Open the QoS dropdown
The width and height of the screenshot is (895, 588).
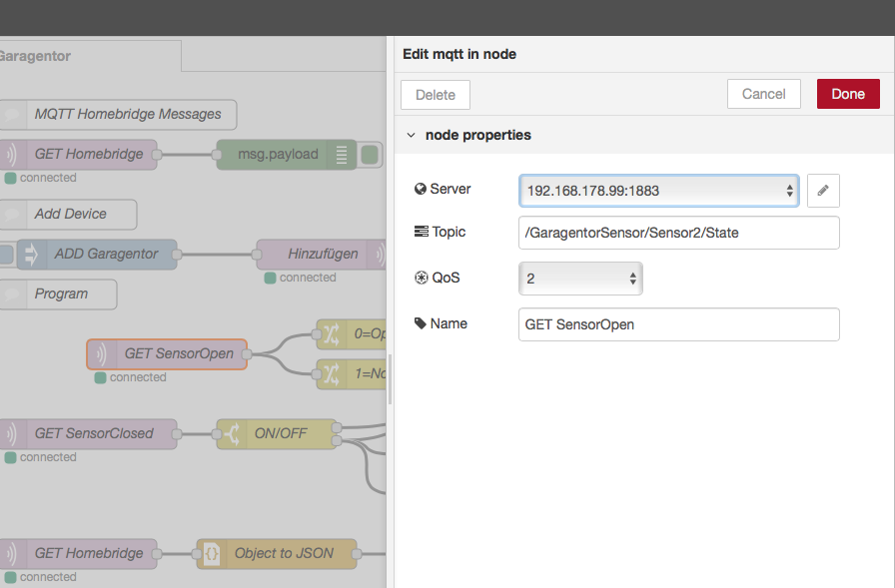tap(580, 279)
